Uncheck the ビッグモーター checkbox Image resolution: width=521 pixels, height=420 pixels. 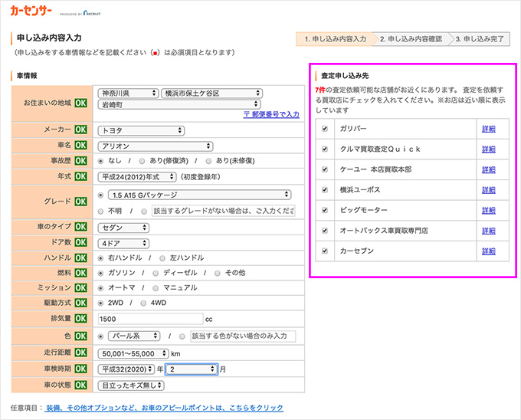(x=325, y=210)
